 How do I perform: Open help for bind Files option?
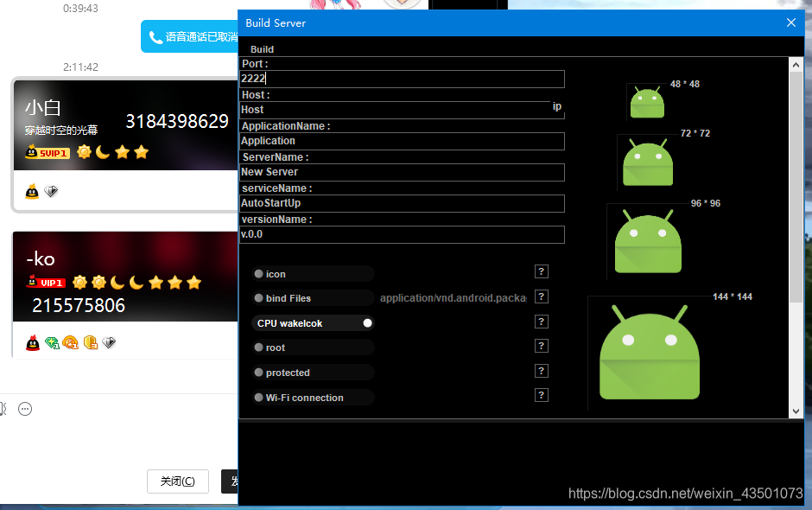click(x=541, y=296)
